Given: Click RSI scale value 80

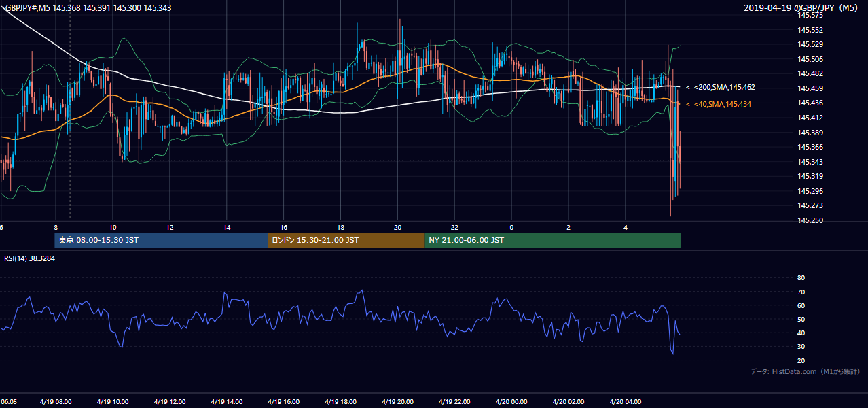Looking at the screenshot, I should pyautogui.click(x=801, y=278).
